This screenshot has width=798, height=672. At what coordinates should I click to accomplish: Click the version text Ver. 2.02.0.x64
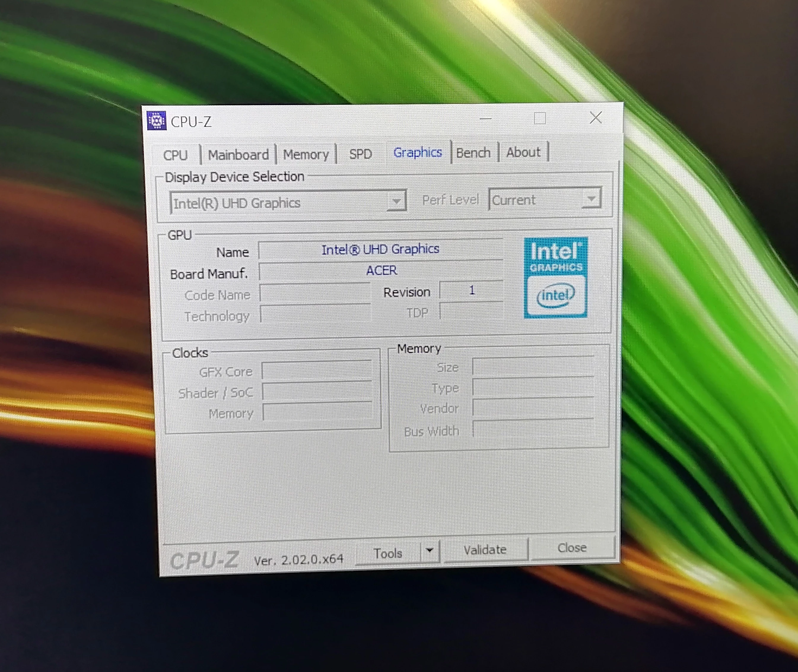point(299,560)
